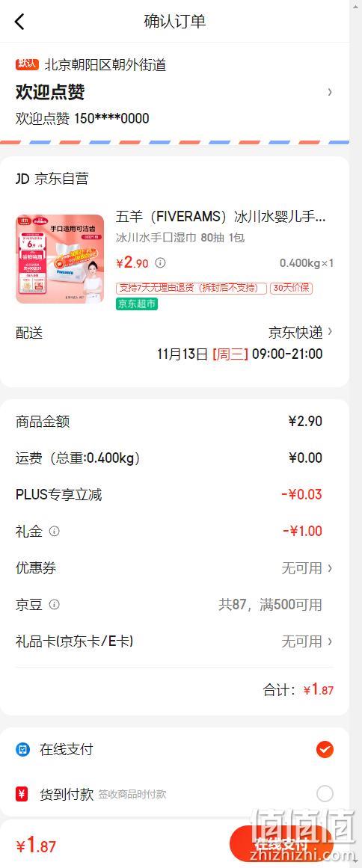Expand the 京东快递 delivery options
The image size is (362, 868).
click(301, 332)
